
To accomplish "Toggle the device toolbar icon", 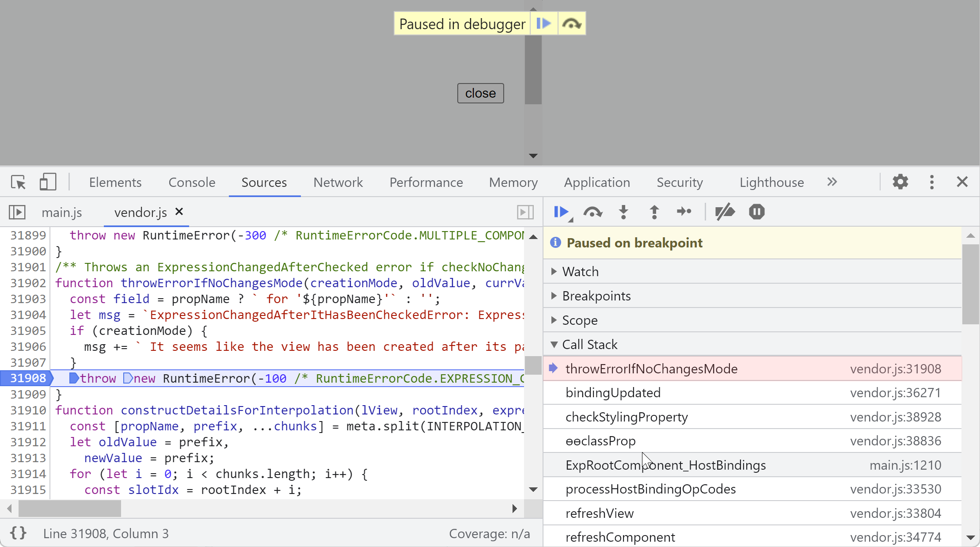I will (48, 182).
